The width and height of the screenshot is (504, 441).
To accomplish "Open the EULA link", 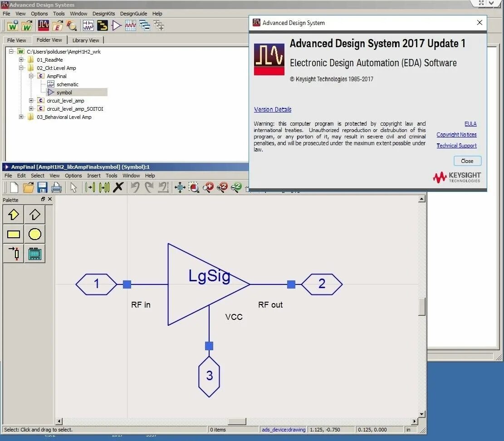I will [x=470, y=124].
